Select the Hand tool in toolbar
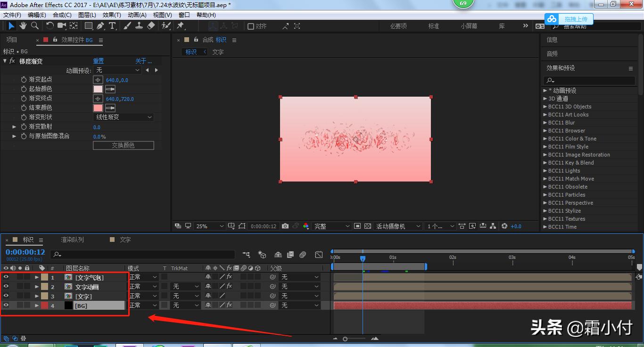Screen dimensions: 644x347 23,26
